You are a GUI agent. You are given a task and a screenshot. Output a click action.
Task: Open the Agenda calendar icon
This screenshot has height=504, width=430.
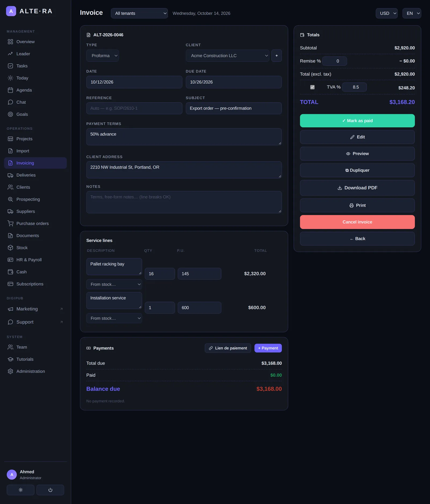10,90
